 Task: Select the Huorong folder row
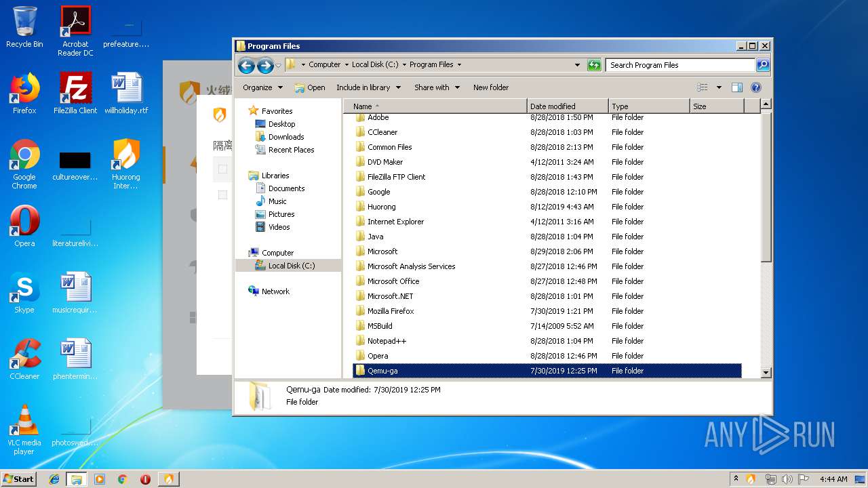click(x=547, y=207)
